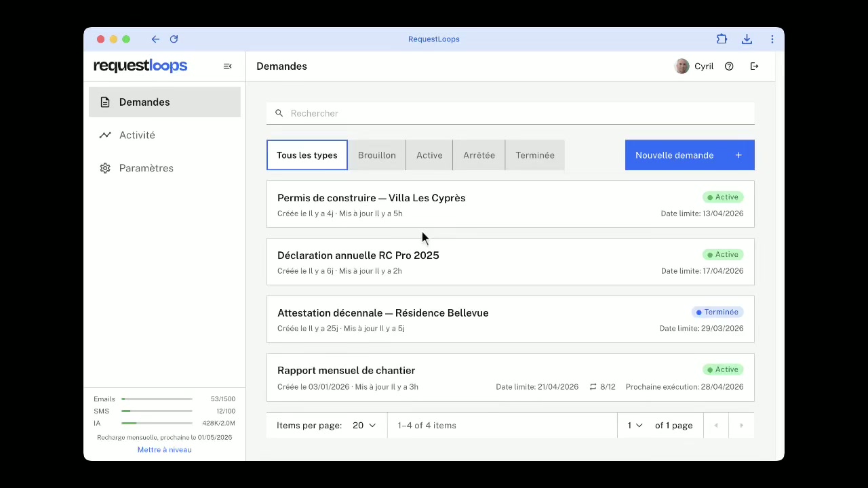This screenshot has width=868, height=488.
Task: Click the browser back arrow
Action: click(x=155, y=39)
